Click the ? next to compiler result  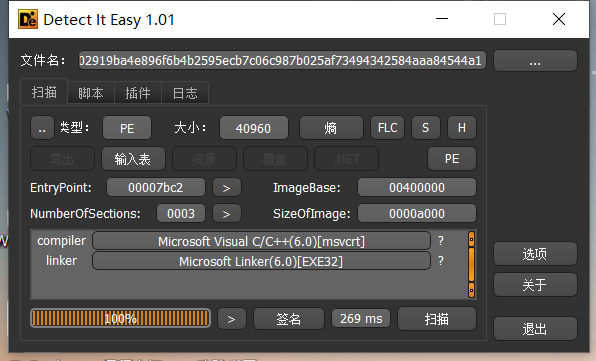[x=441, y=241]
